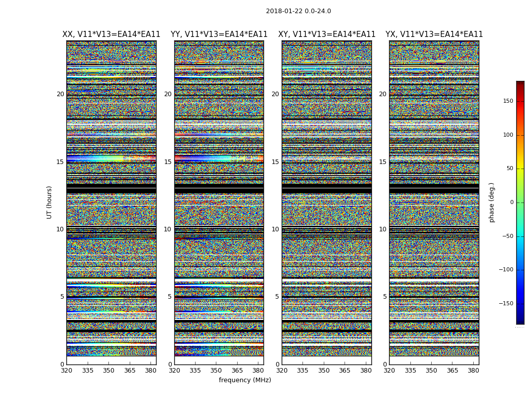The width and height of the screenshot is (532, 405).
Task: Click the 10 UT tick of XX panel
Action: pyautogui.click(x=60, y=229)
